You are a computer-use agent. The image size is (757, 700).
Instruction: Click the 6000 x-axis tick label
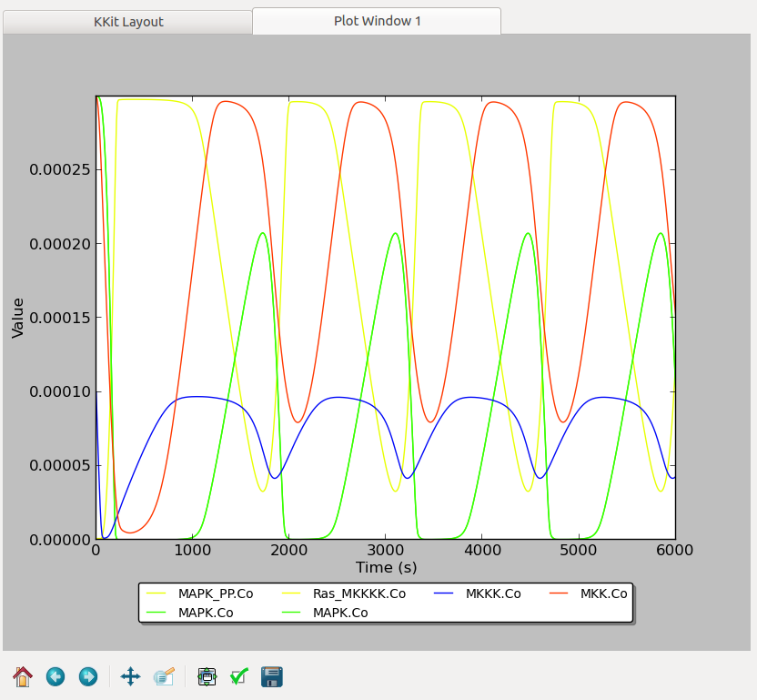click(x=675, y=550)
